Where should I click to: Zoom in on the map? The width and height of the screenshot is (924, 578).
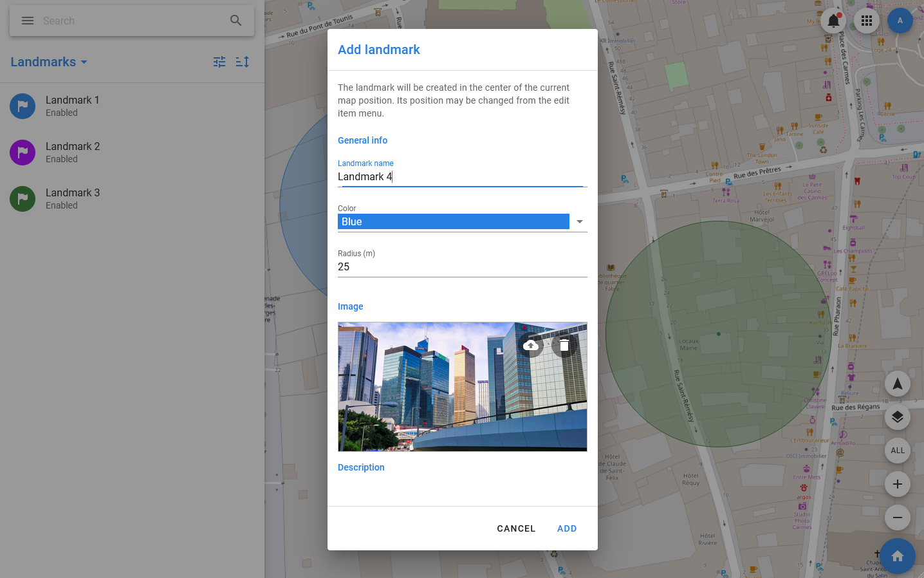coord(897,484)
